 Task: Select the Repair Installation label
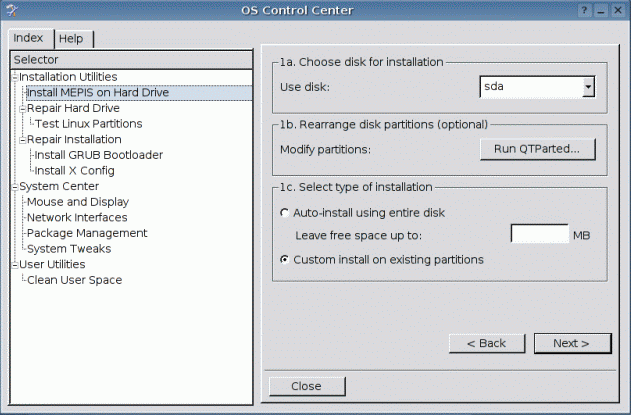point(74,140)
